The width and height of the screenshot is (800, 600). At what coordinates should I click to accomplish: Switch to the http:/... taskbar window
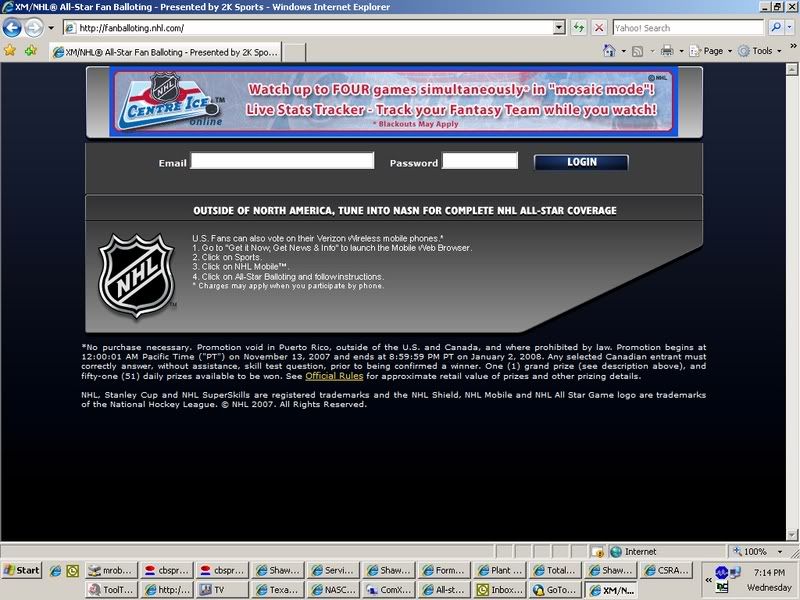pos(166,590)
